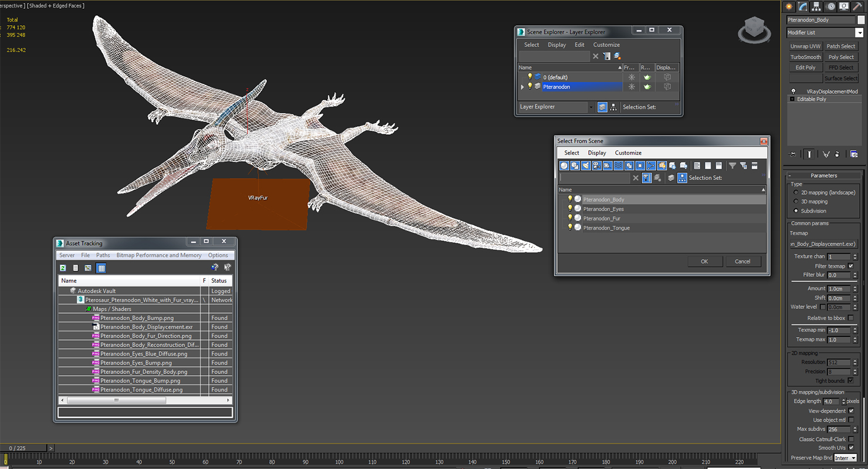Toggle Display Space Warps filter icon
The height and width of the screenshot is (469, 868).
tap(618, 166)
